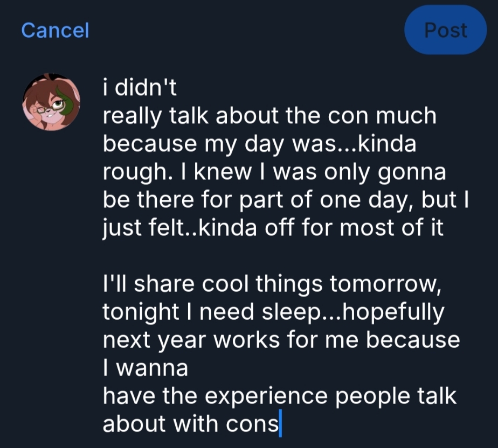Image resolution: width=498 pixels, height=448 pixels.
Task: Click the line "i didn't"
Action: pos(140,88)
